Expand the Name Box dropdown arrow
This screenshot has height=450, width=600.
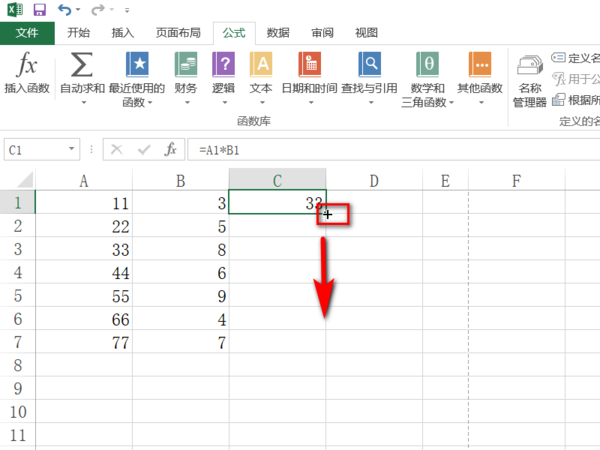[x=72, y=149]
